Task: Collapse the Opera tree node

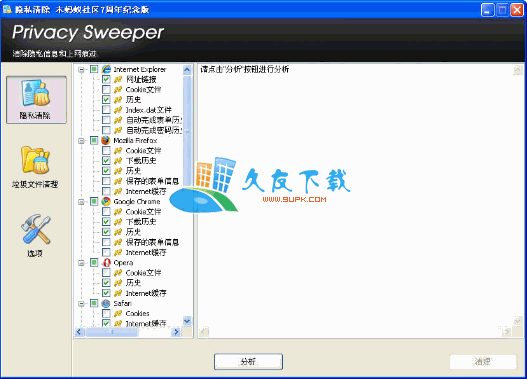Action: [81, 263]
